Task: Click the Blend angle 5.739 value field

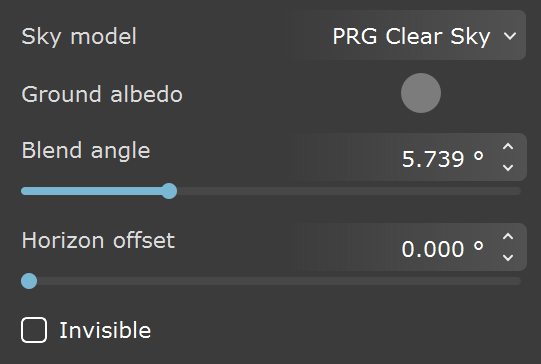Action: 397,157
